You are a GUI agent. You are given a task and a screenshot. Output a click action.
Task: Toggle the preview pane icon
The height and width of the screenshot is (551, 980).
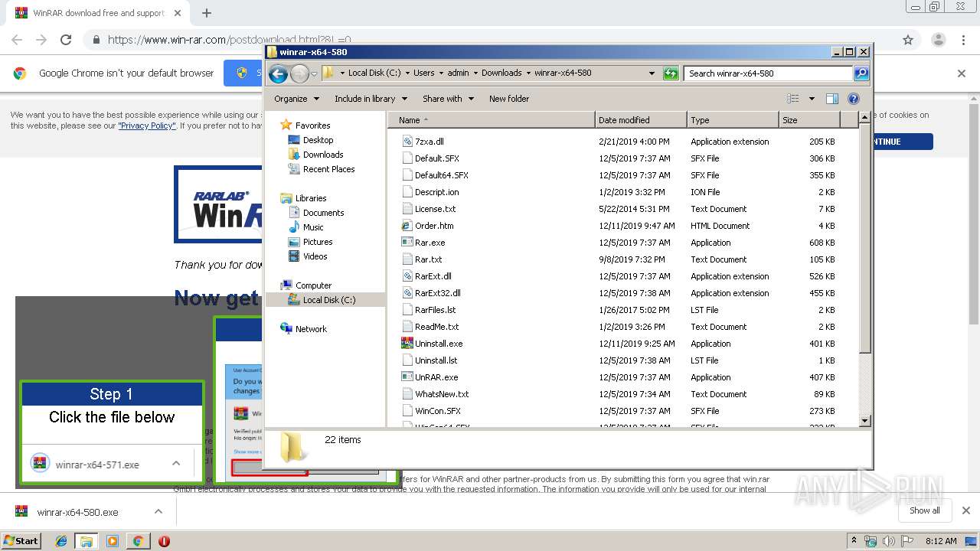coord(832,99)
